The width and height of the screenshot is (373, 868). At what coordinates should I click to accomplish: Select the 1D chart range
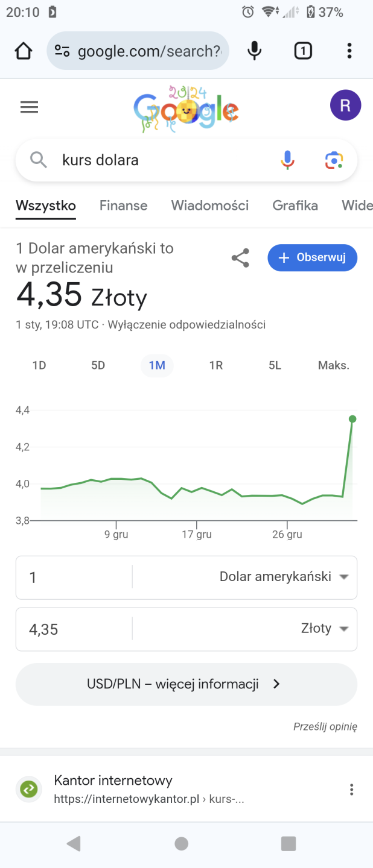point(39,365)
